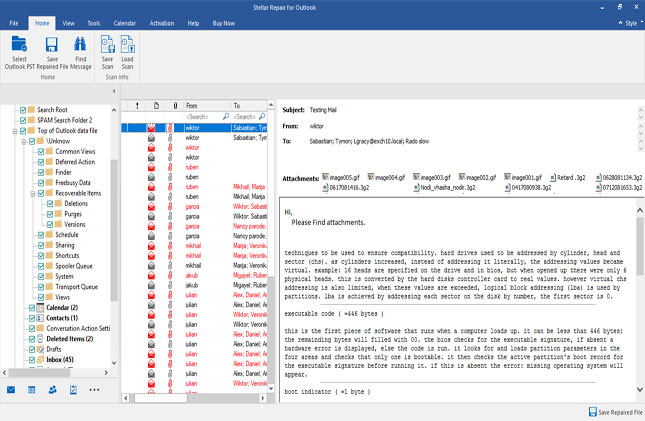645x421 pixels.
Task: Open the contacts view icon at bottom
Action: point(53,390)
